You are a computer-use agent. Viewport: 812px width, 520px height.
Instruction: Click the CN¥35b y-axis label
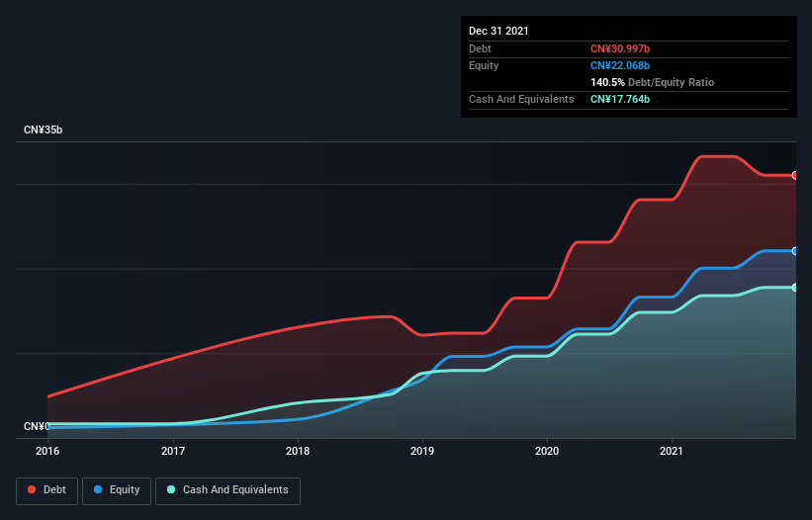click(43, 130)
